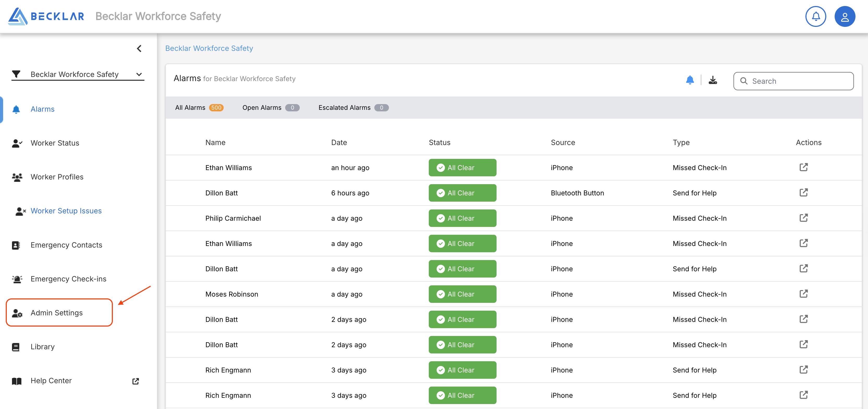Click the Worker Profiles group icon
Screen dimensions: 868x409
coord(17,177)
